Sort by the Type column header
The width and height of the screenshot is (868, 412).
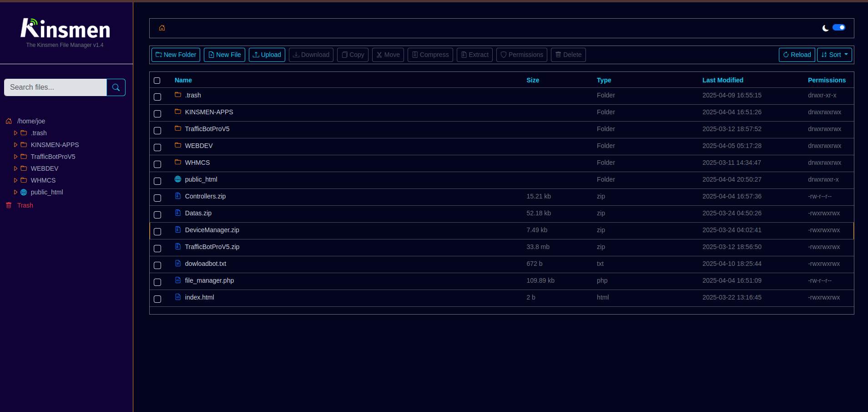pos(604,80)
